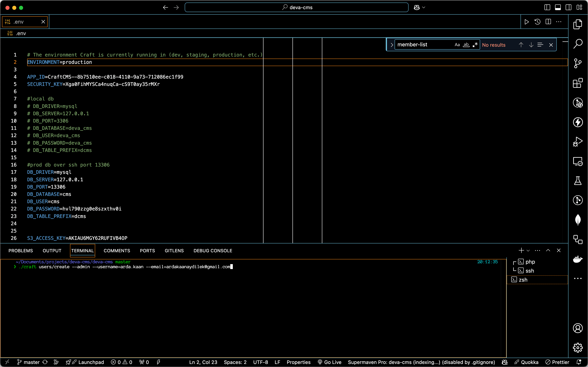Open the Explorer view in activity bar
The height and width of the screenshot is (367, 588).
point(578,24)
